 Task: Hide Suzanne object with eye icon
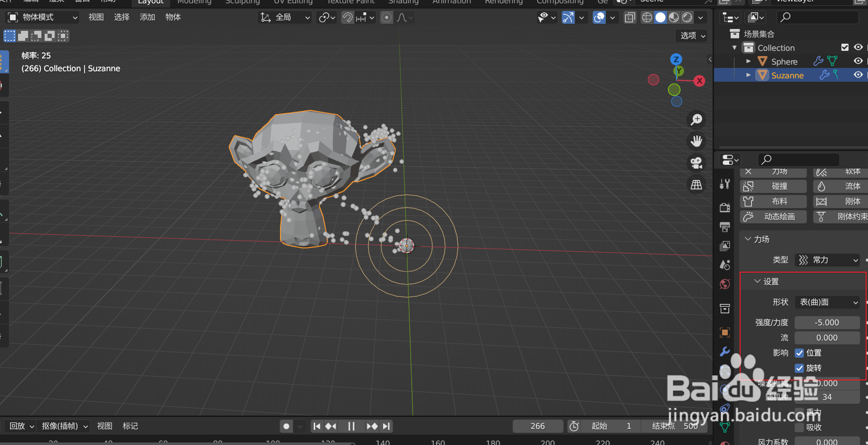click(x=858, y=75)
